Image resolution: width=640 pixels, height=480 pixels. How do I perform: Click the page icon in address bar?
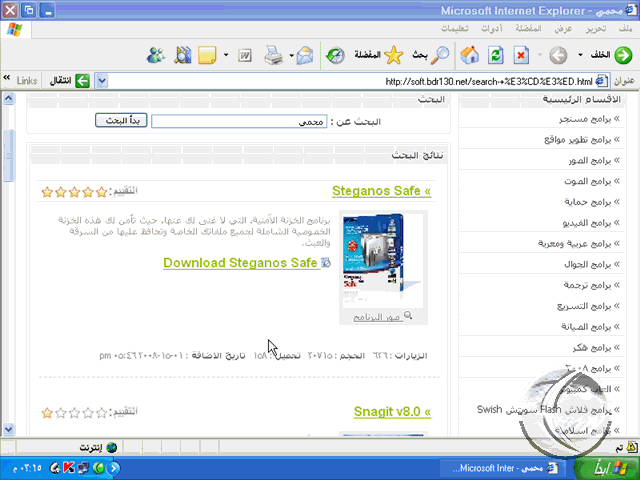(x=601, y=81)
